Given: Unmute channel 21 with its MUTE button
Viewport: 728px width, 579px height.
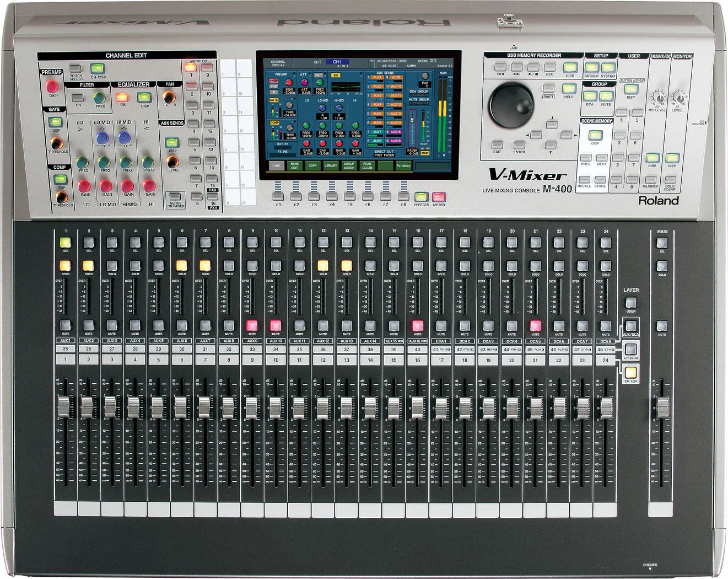Looking at the screenshot, I should click(535, 325).
